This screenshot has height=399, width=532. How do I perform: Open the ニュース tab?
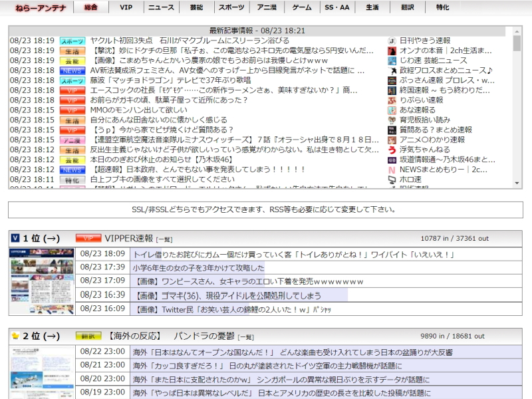161,7
